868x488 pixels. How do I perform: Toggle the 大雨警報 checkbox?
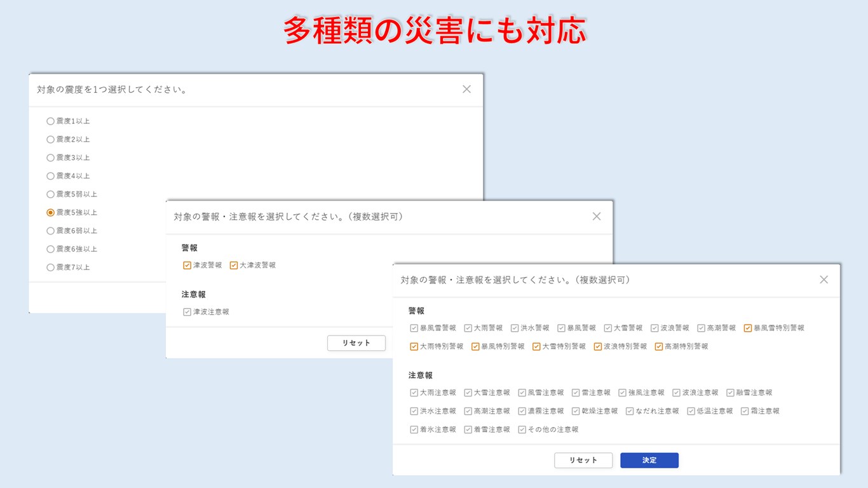click(x=468, y=328)
